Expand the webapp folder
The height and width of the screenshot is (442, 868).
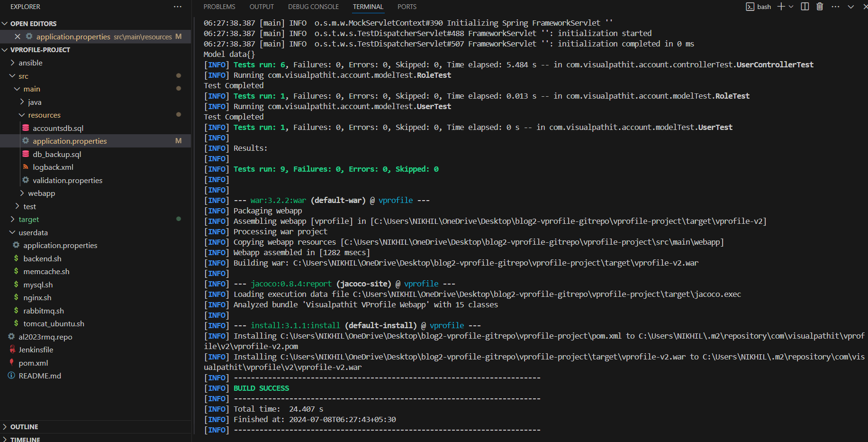coord(22,193)
